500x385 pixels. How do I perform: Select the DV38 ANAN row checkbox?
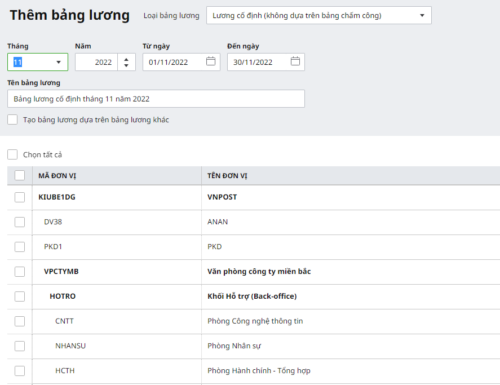tap(20, 222)
